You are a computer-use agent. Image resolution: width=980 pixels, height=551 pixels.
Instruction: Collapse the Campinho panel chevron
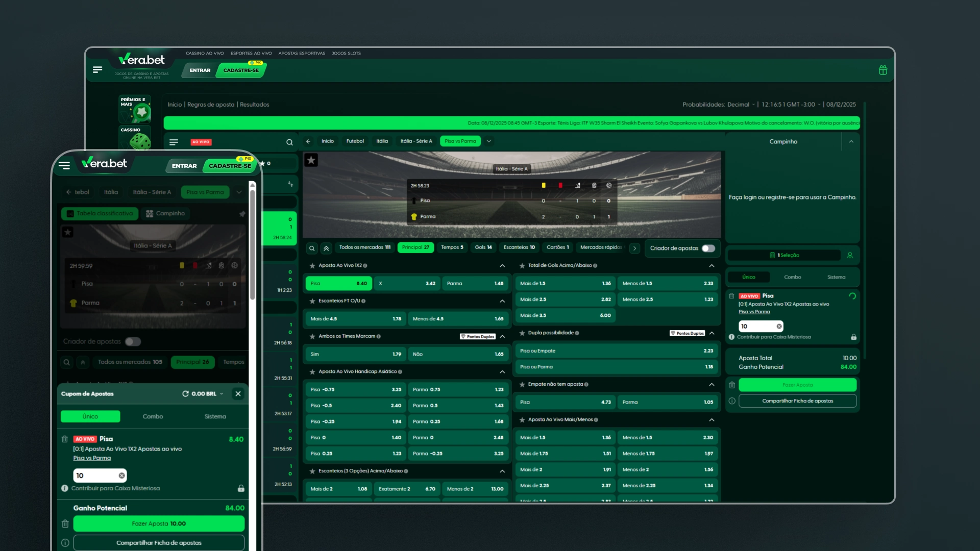(x=851, y=142)
